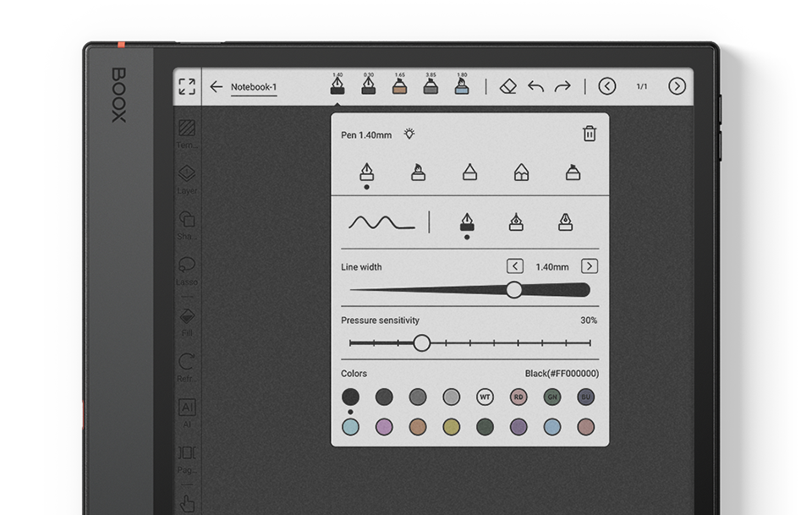Activate the Eraser tool
The width and height of the screenshot is (812, 515).
[508, 86]
